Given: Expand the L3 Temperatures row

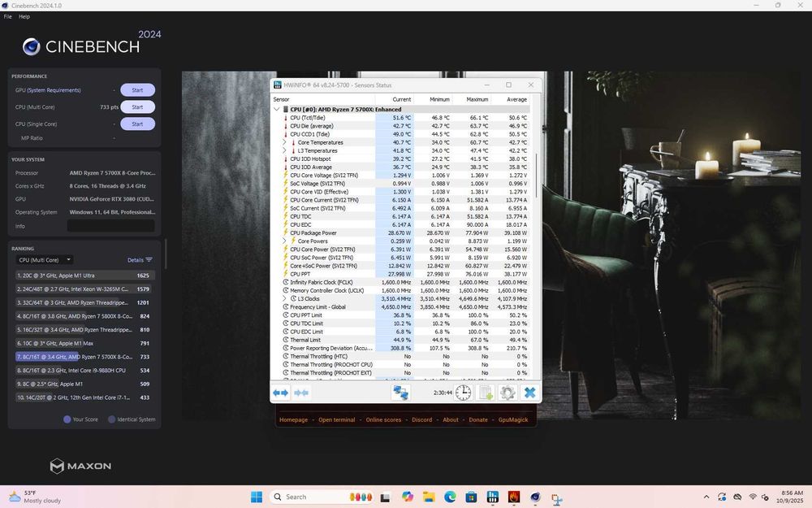Looking at the screenshot, I should 284,150.
